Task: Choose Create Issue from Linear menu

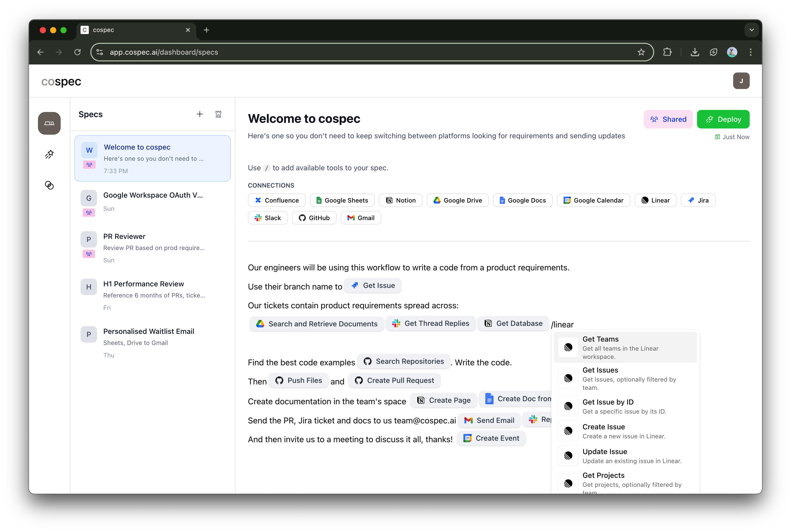Action: pyautogui.click(x=625, y=431)
